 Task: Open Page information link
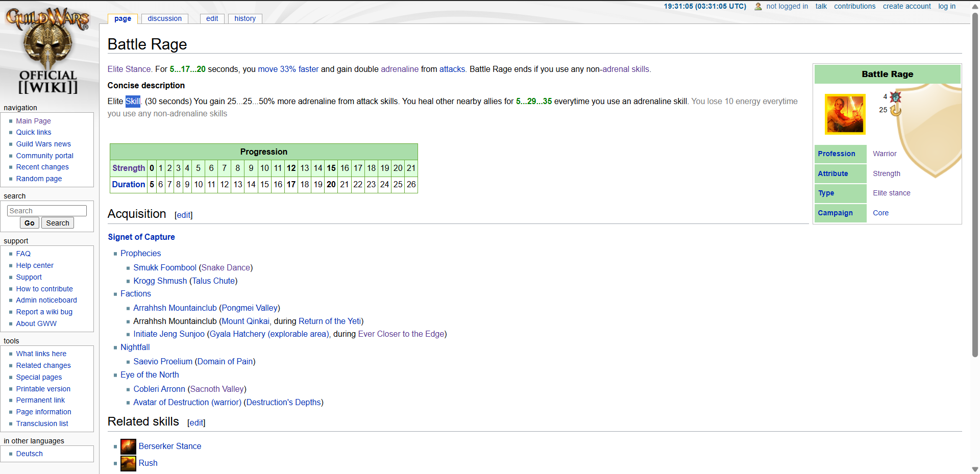coord(43,412)
